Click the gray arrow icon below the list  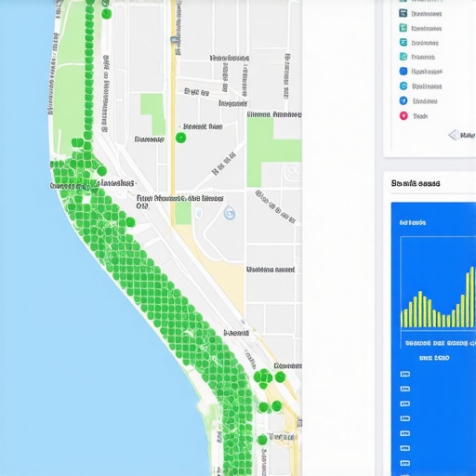coord(454,135)
